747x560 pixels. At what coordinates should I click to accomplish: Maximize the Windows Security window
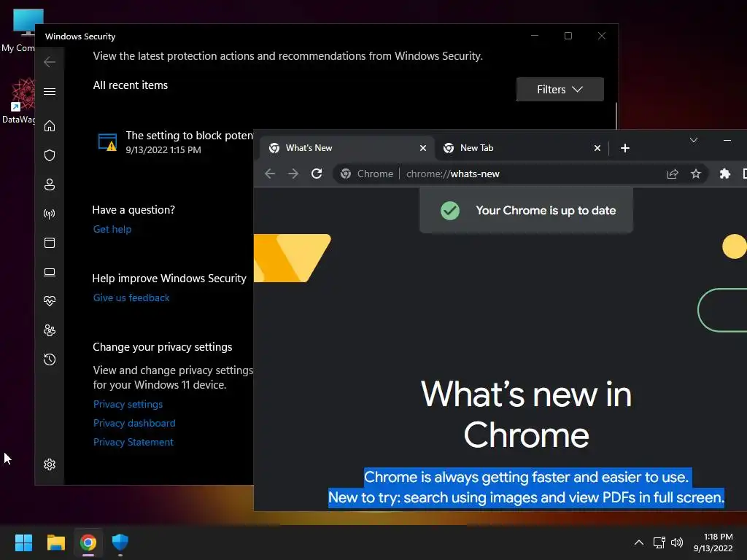click(568, 36)
